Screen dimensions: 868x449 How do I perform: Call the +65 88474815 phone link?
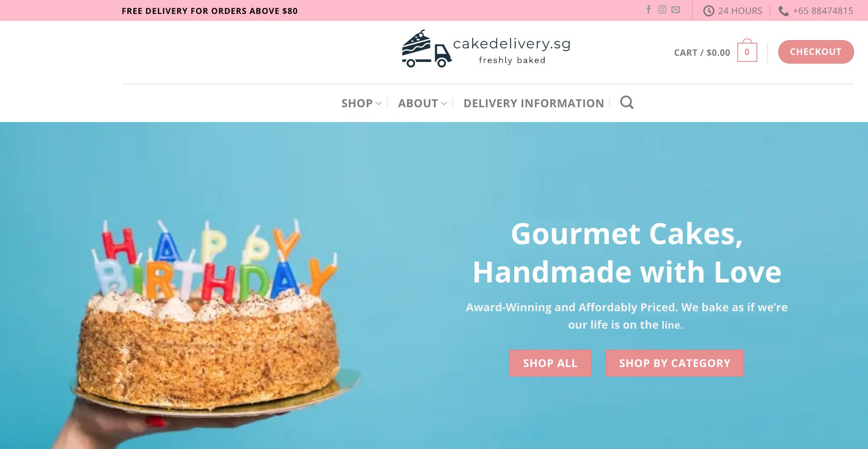(x=823, y=11)
